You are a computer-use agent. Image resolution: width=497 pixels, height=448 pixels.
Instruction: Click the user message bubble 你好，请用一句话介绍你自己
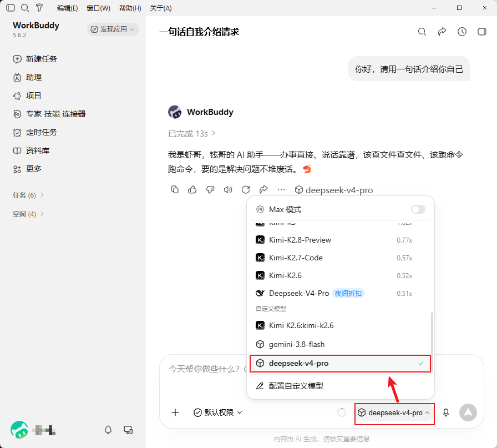tap(409, 69)
